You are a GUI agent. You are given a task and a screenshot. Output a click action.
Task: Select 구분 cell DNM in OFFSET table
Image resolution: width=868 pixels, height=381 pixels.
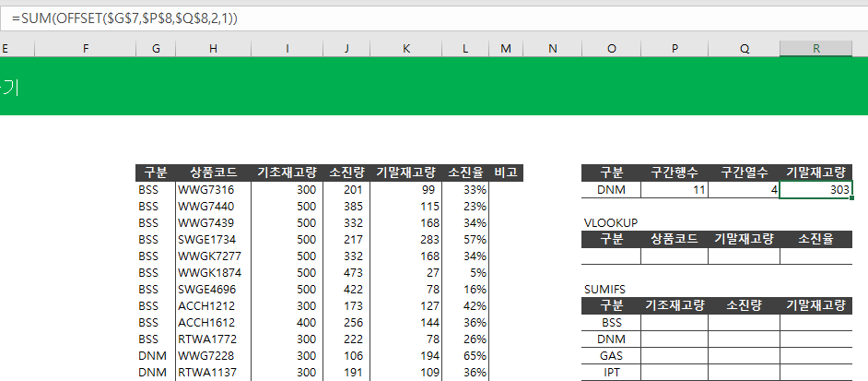pos(612,190)
